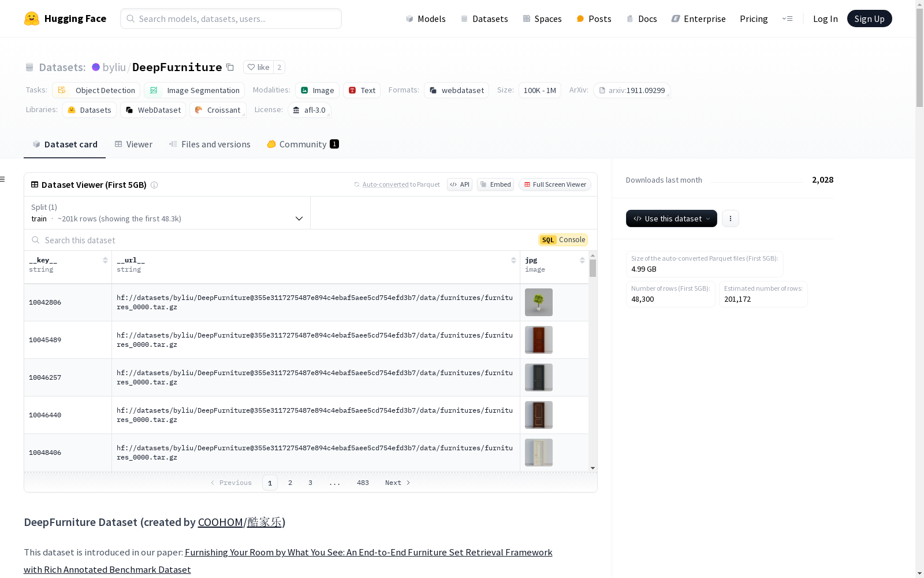Select the 100K - 1M size tag

(x=539, y=90)
